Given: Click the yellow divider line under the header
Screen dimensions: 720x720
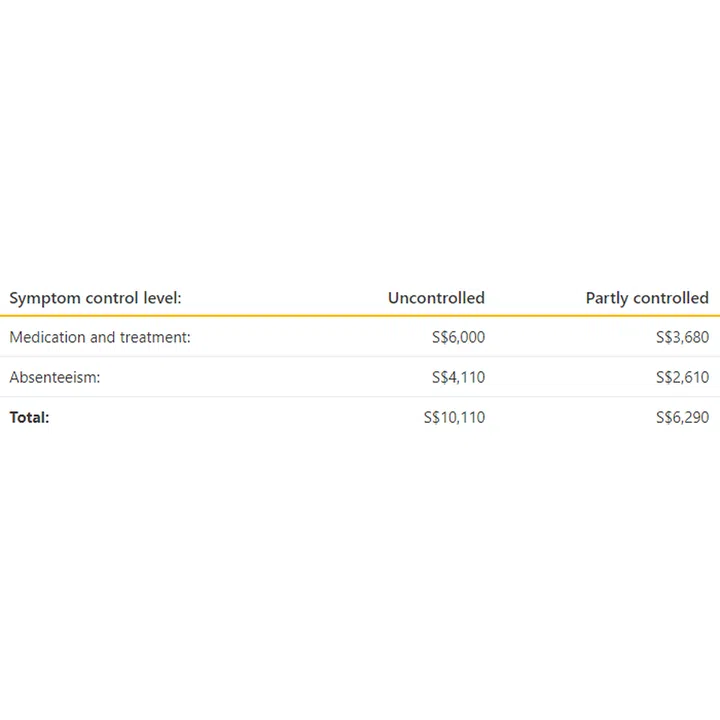Looking at the screenshot, I should pyautogui.click(x=360, y=316).
